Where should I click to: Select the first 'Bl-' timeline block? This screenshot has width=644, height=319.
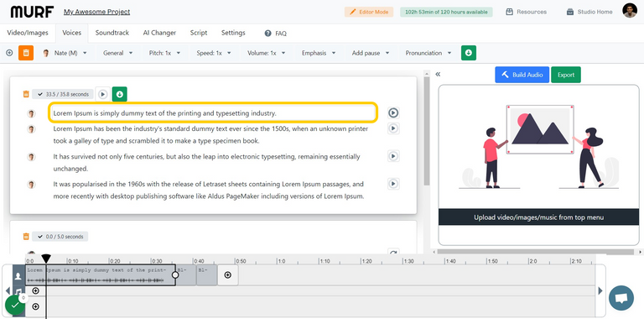(x=186, y=275)
